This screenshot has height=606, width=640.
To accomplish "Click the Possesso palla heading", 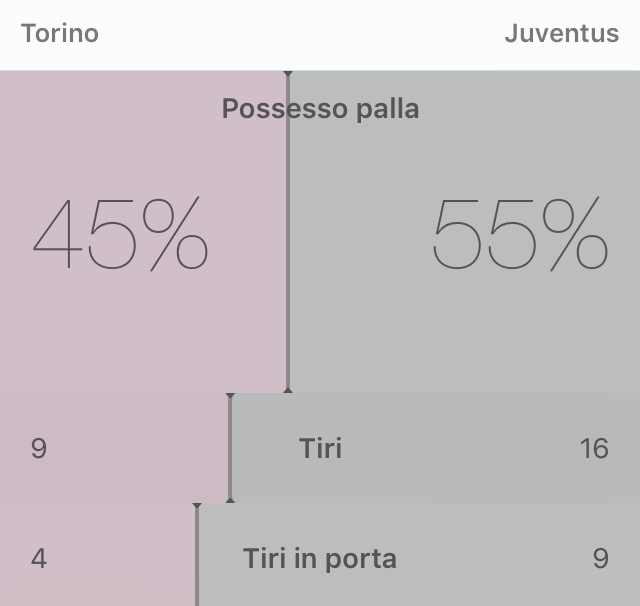I will [320, 109].
